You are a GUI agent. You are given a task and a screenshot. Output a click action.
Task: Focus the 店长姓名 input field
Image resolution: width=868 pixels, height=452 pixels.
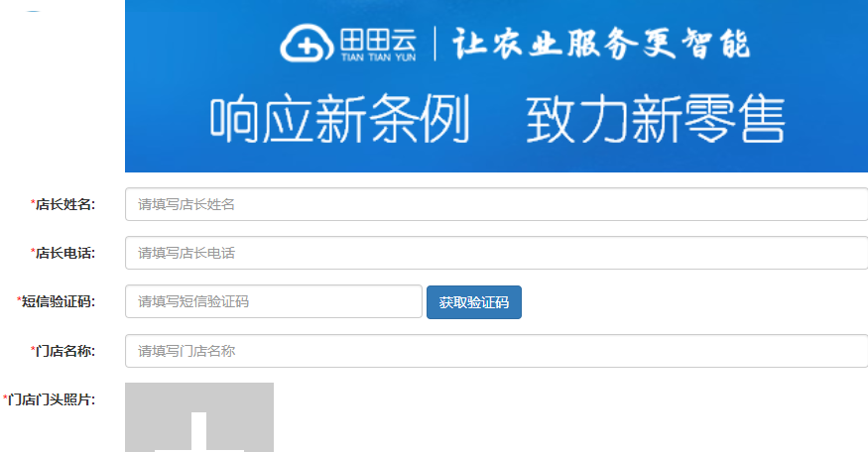(496, 204)
